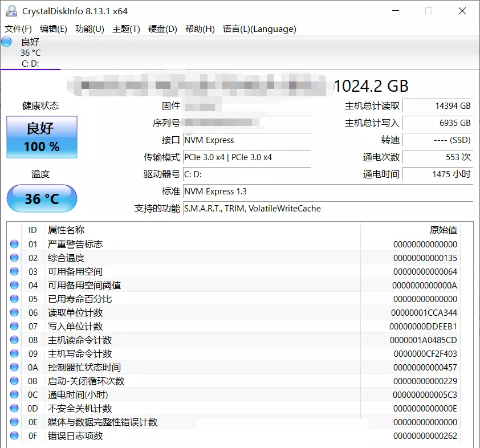Select the C: D: disk tab
Screen dimensions: 480x448
pos(30,63)
